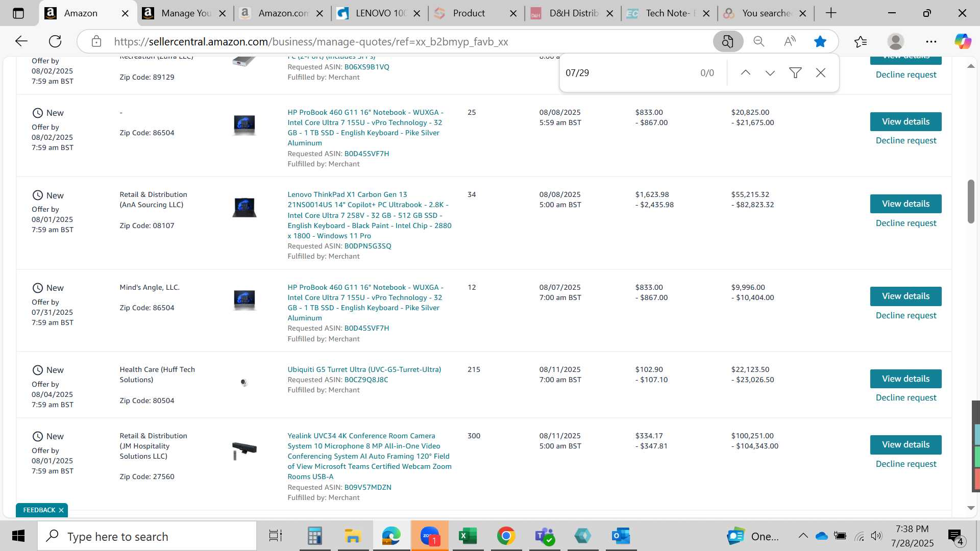Open File Explorer from the taskbar
This screenshot has width=980, height=551.
pos(353,536)
